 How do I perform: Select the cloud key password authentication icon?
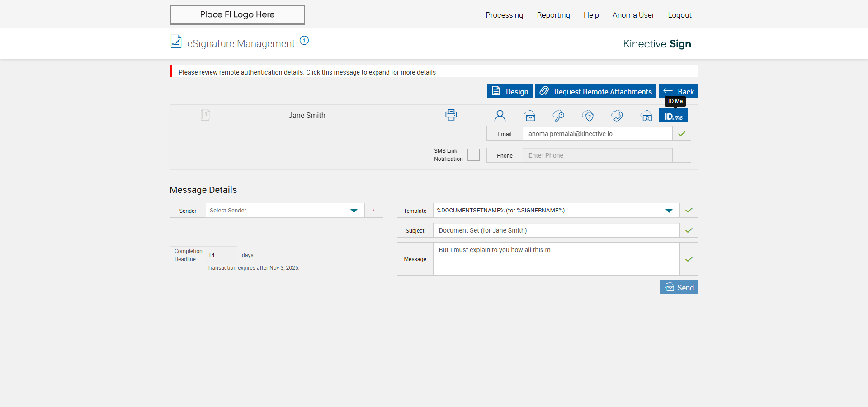(558, 116)
